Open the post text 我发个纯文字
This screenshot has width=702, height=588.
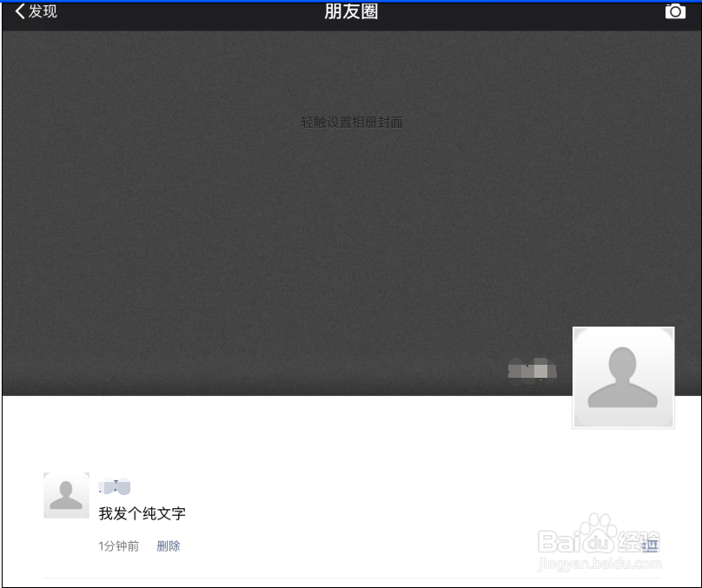tap(142, 513)
